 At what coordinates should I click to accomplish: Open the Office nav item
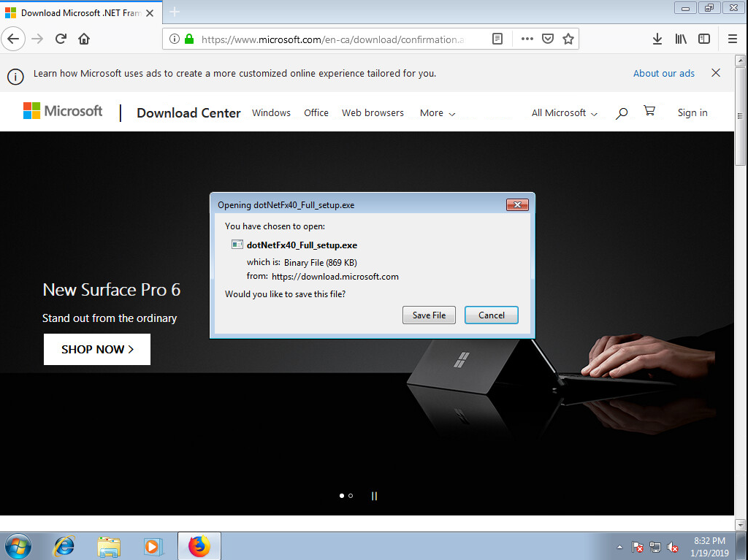point(316,113)
